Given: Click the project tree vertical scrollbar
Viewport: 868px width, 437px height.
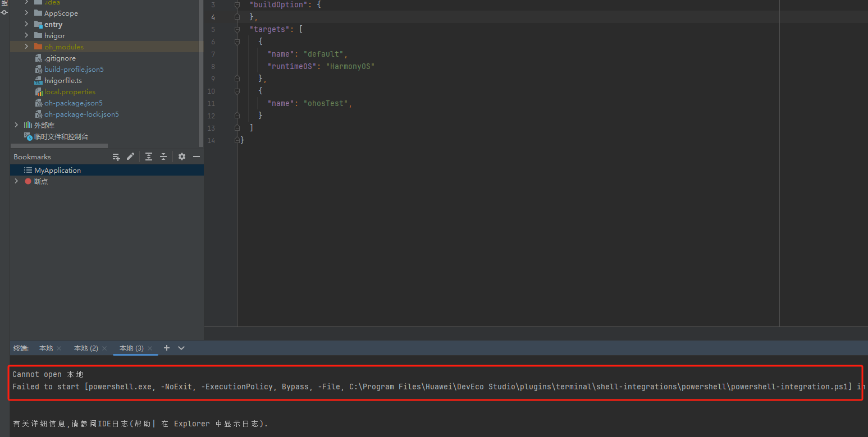Looking at the screenshot, I should coord(202,73).
